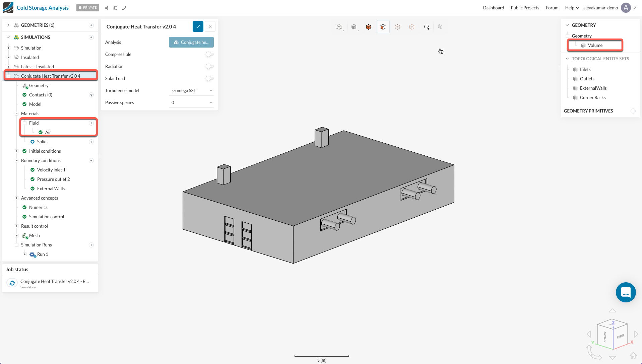Open the Passive species dropdown
The image size is (642, 364).
(x=192, y=102)
